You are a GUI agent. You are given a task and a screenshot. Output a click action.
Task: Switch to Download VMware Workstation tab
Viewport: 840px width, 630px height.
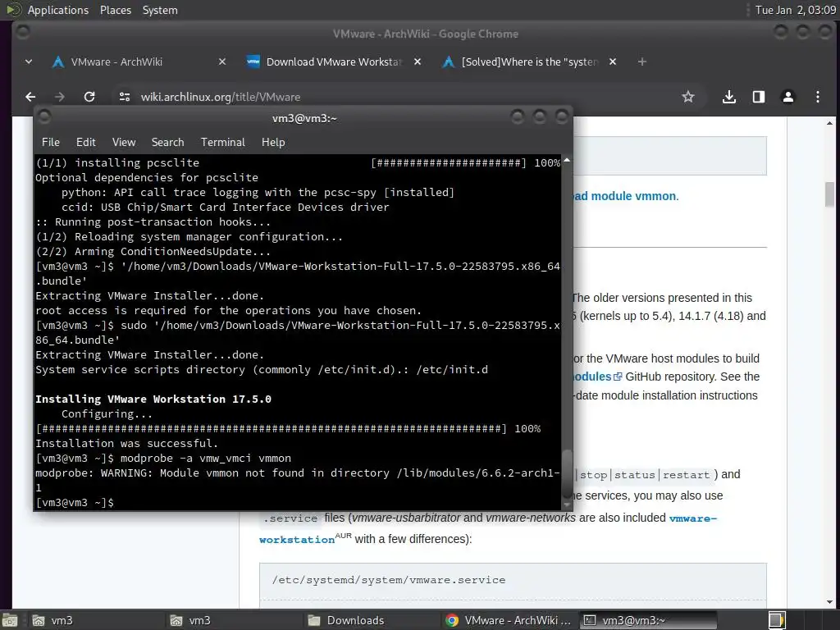(x=333, y=62)
